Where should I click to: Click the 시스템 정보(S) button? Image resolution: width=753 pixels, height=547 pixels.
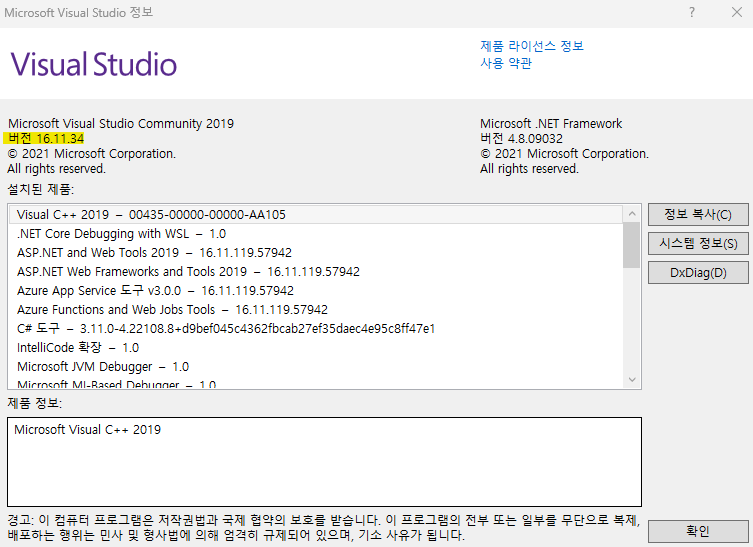[x=698, y=243]
